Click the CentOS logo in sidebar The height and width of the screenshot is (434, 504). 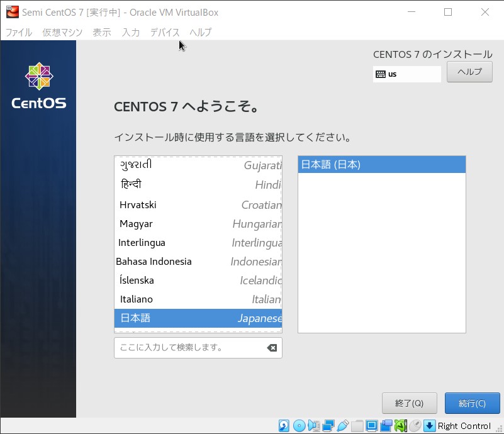pos(39,86)
